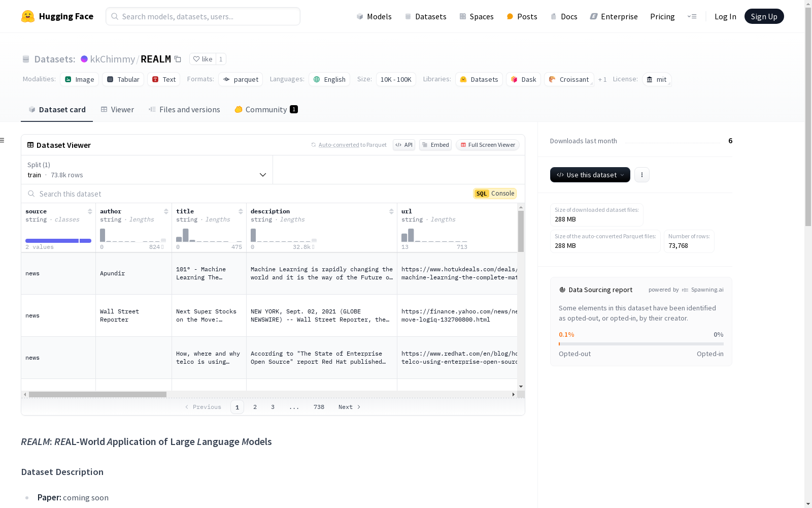Go to the Next page

point(349,407)
